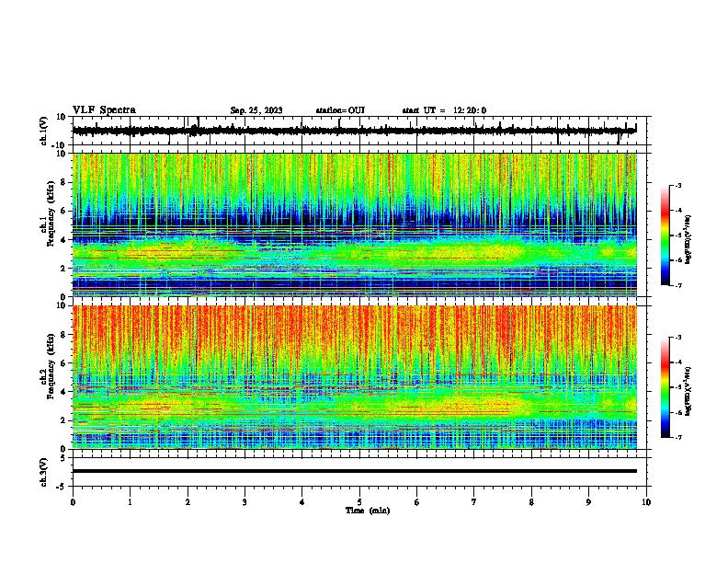Click the "4" tick on the time axis

302,502
